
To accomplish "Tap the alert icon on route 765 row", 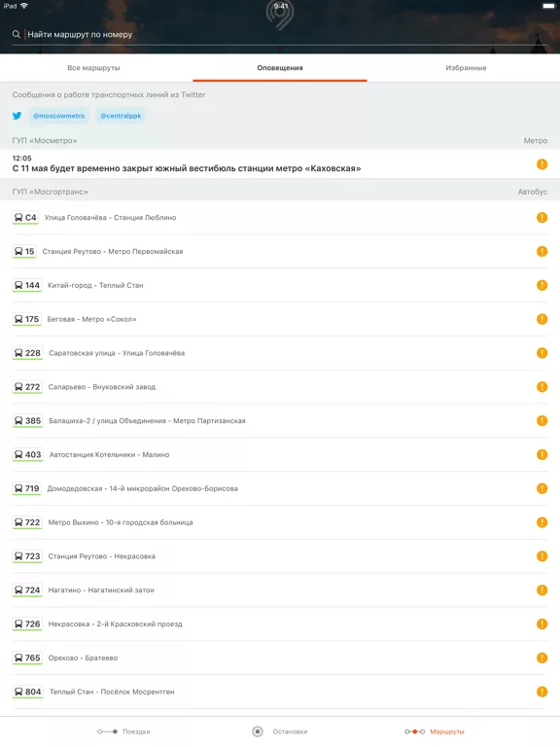I will [x=542, y=657].
